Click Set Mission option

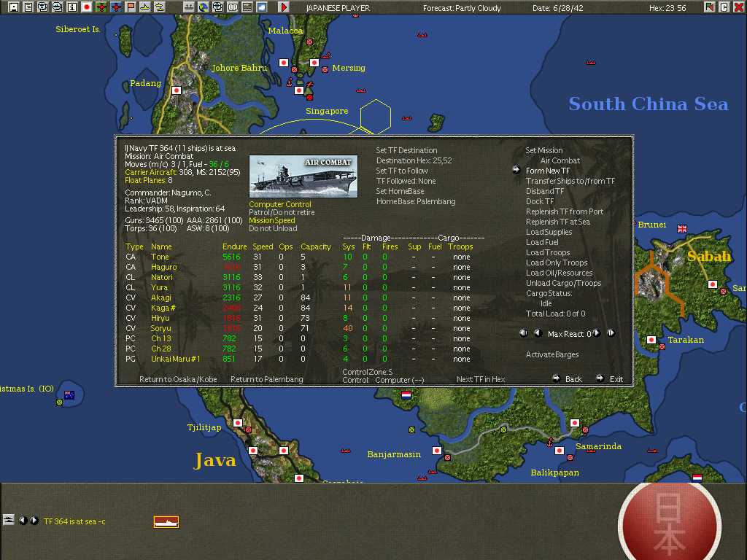pos(544,150)
